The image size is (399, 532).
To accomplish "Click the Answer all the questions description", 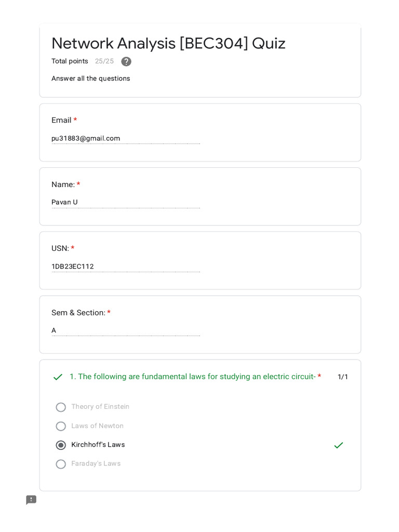I will pyautogui.click(x=91, y=78).
